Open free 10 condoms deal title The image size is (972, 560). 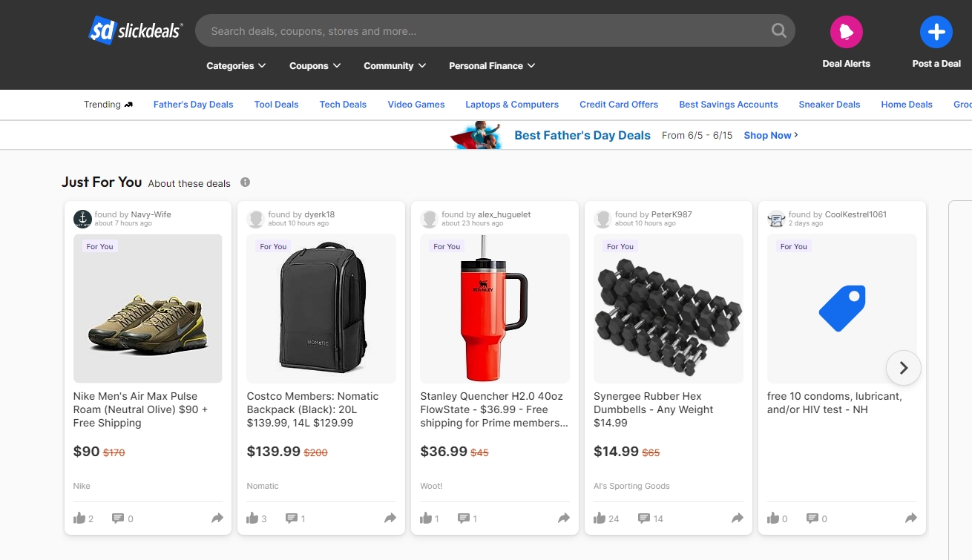[x=835, y=403]
